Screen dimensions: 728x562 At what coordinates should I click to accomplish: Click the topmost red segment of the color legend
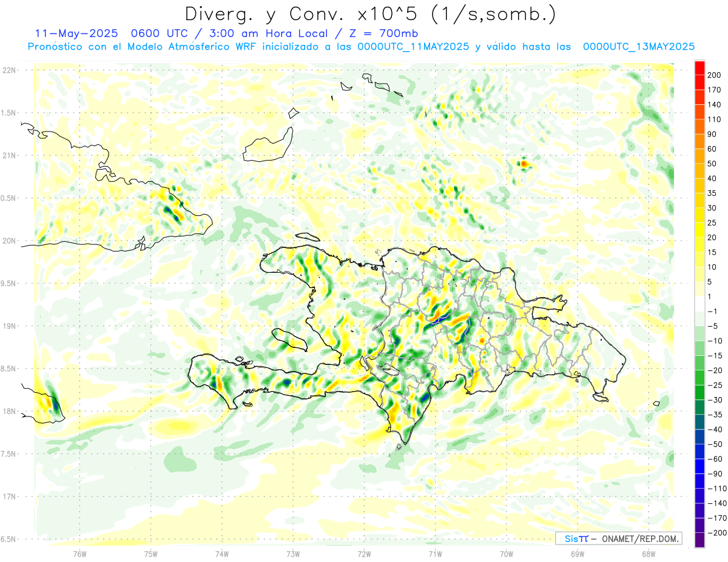tap(699, 68)
